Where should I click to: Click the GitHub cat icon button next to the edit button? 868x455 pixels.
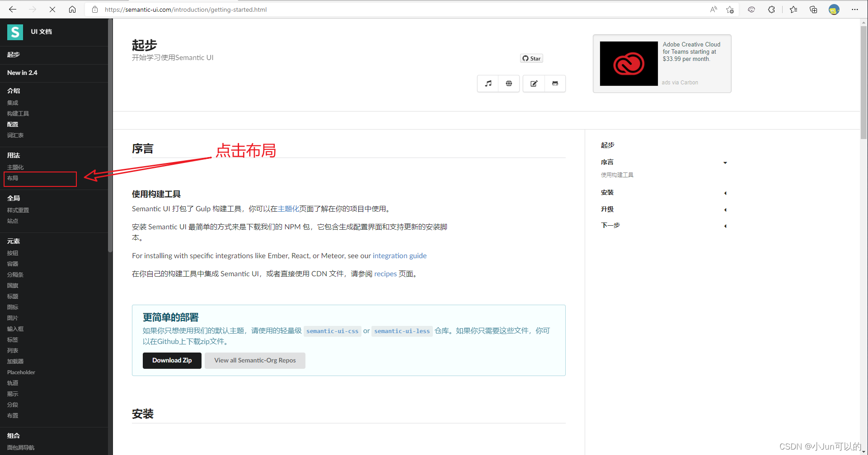[x=555, y=84]
